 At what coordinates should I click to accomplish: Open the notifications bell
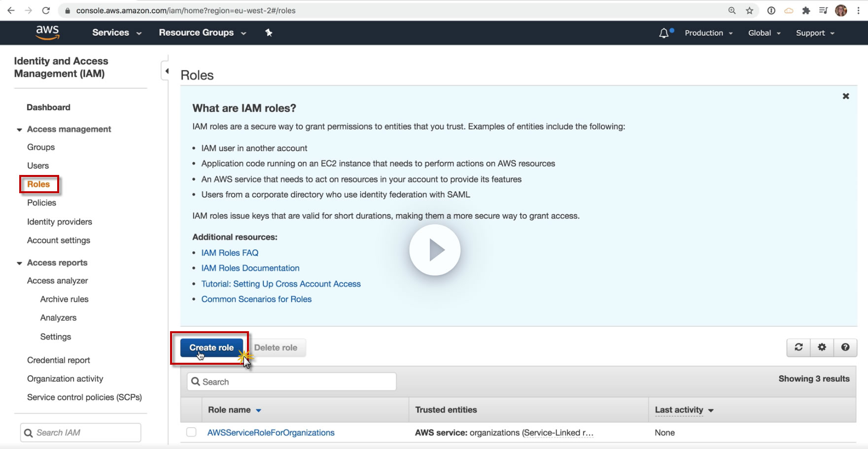[x=664, y=33]
